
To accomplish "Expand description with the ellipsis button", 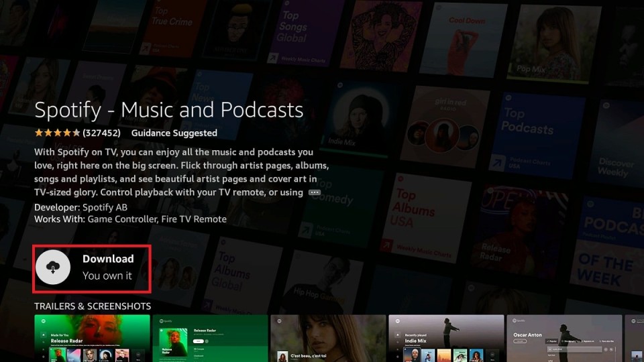I will point(315,192).
